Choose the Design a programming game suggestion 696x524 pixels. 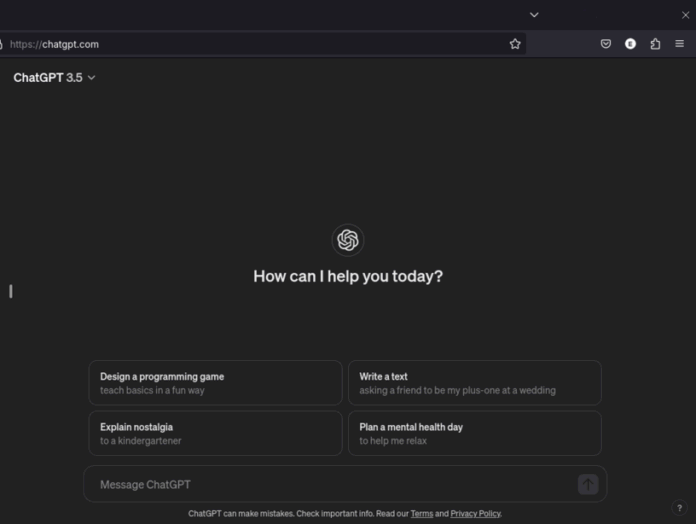coord(216,383)
